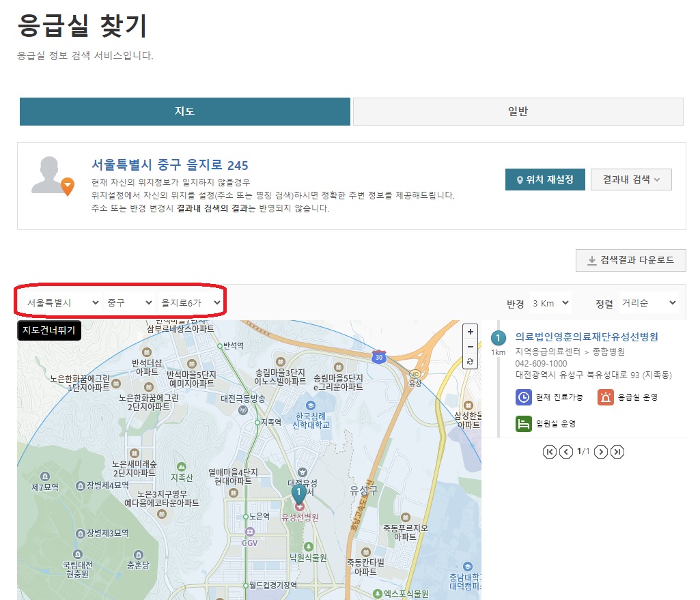Click 한국침례신학대학교 label on the map
The height and width of the screenshot is (600, 700).
pyautogui.click(x=311, y=420)
